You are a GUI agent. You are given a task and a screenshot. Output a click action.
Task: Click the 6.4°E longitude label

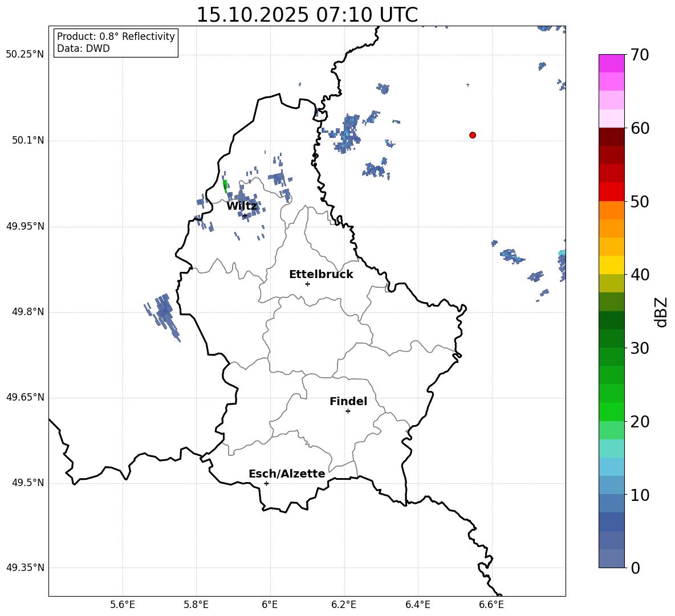pyautogui.click(x=418, y=605)
